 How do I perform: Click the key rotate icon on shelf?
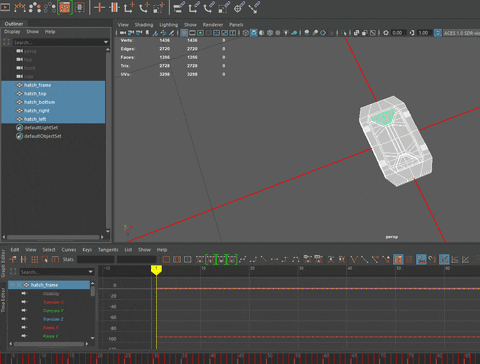click(x=144, y=7)
